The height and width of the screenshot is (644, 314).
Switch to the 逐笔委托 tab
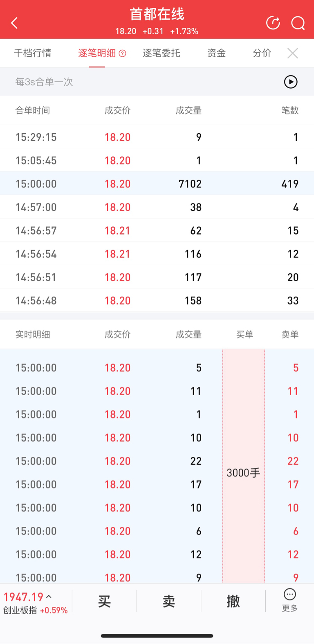tap(161, 53)
